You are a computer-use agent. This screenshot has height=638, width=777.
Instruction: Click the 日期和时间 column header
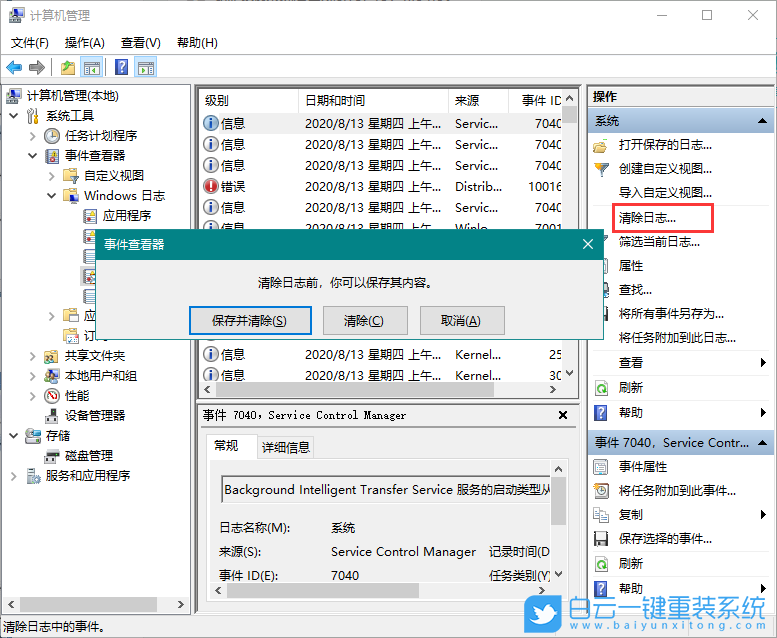click(x=374, y=101)
